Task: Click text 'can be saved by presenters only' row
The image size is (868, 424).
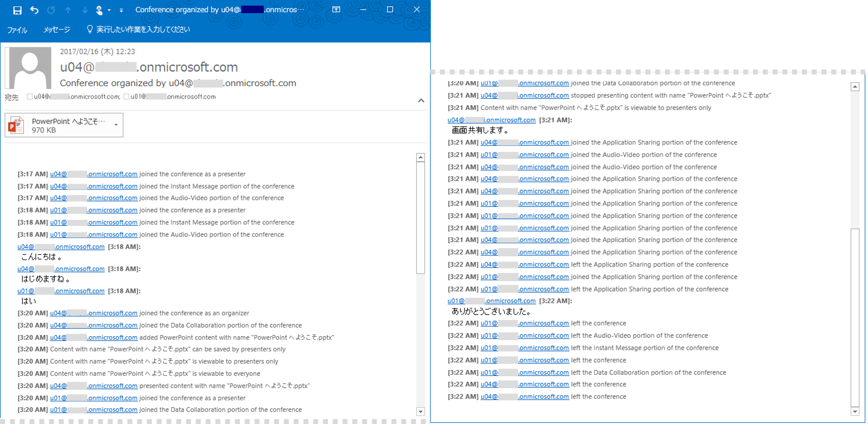Action: point(239,349)
